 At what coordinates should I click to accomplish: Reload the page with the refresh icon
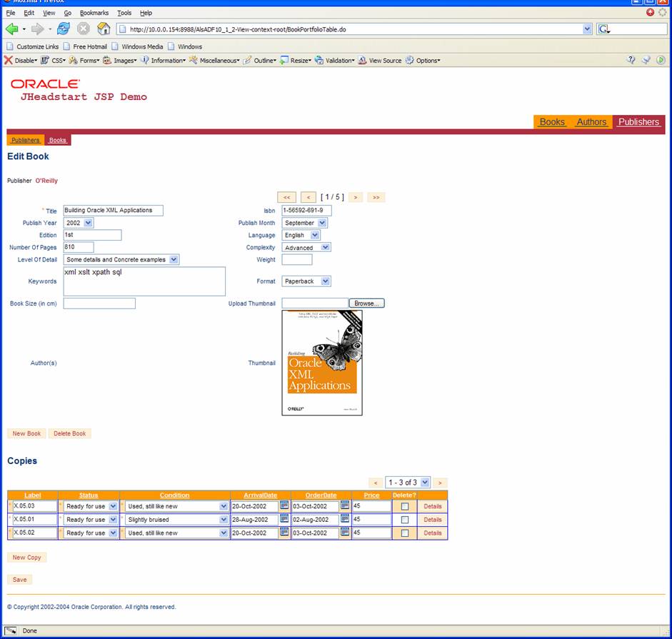tap(64, 29)
